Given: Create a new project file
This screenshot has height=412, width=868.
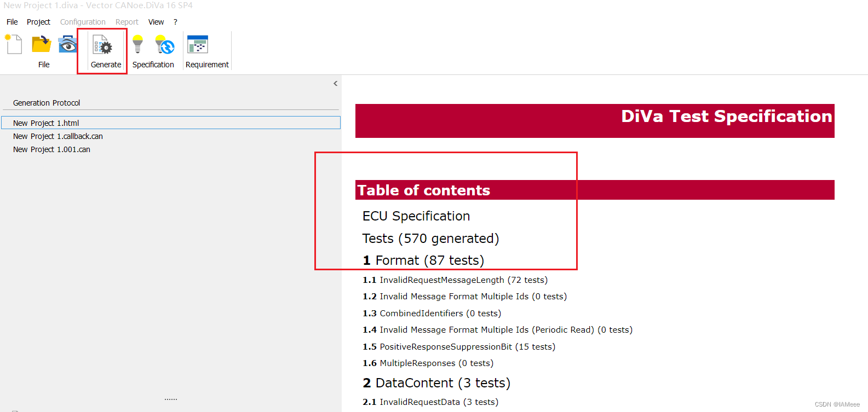Looking at the screenshot, I should point(14,44).
